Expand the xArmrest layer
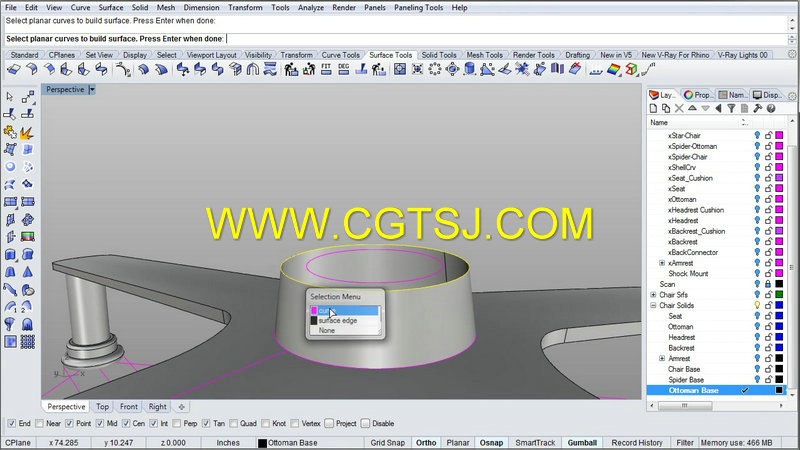This screenshot has height=450, width=800. 662,263
